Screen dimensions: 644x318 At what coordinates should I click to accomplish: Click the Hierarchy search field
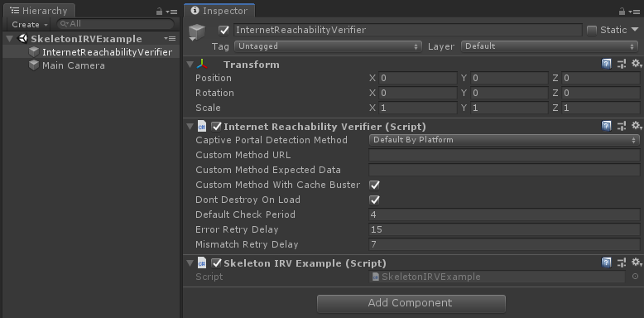pos(115,24)
